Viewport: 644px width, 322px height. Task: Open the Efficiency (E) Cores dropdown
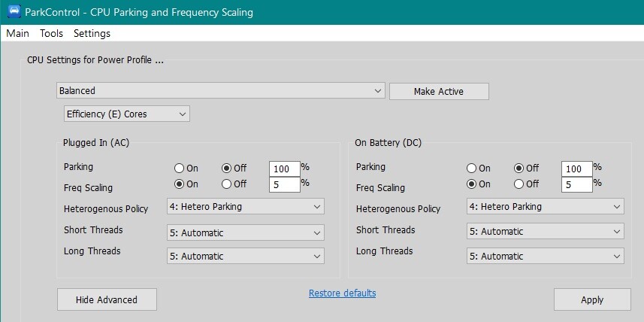(127, 114)
